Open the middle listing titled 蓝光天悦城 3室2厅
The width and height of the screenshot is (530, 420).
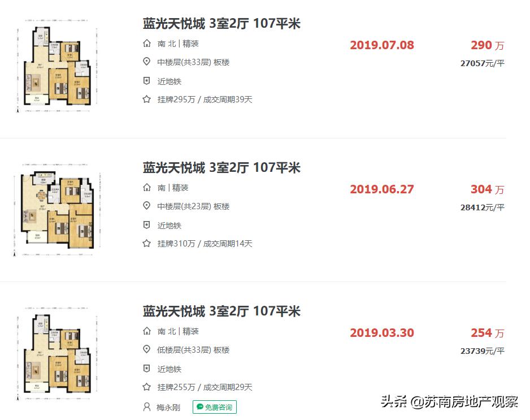(221, 167)
